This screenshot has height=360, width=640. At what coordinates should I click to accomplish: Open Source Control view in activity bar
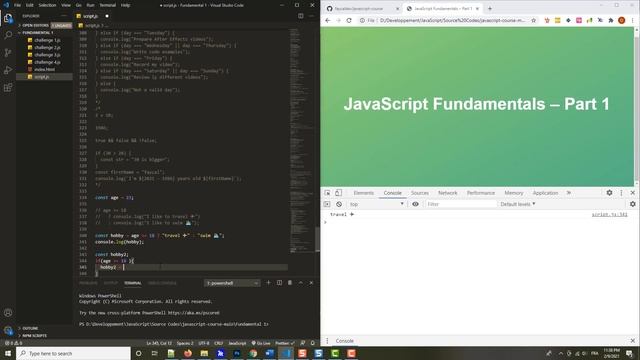pyautogui.click(x=8, y=53)
